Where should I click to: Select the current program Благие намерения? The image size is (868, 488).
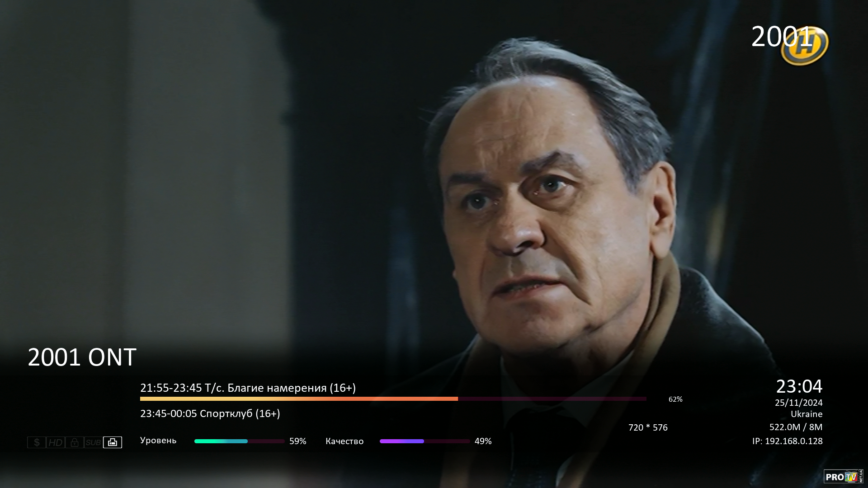(x=248, y=388)
